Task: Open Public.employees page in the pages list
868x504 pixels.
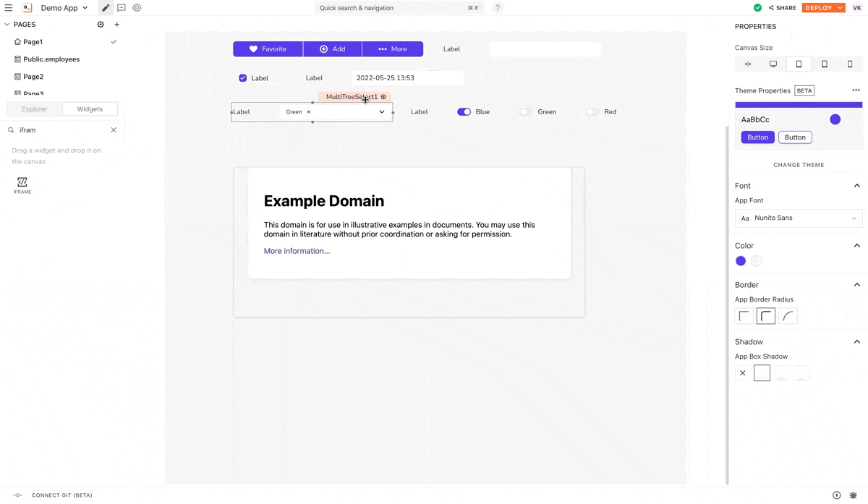Action: click(x=51, y=59)
